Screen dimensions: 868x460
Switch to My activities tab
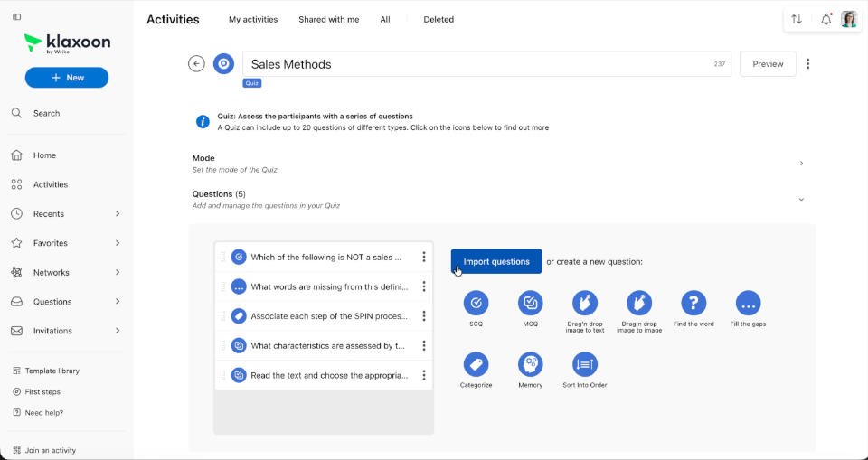pyautogui.click(x=253, y=19)
